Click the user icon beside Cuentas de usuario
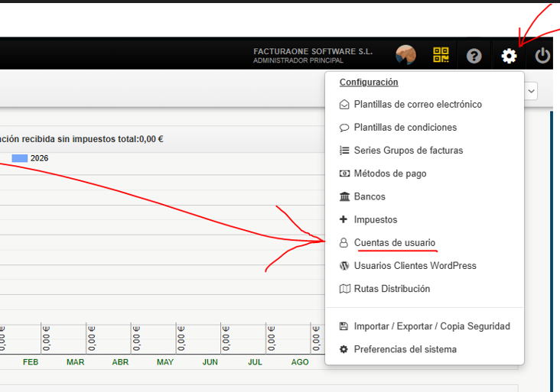Image resolution: width=560 pixels, height=392 pixels. point(343,242)
